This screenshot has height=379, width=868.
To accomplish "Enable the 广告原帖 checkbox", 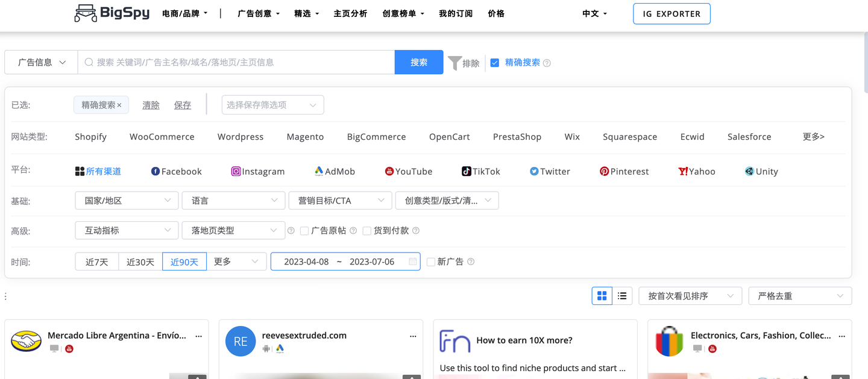I will (304, 231).
